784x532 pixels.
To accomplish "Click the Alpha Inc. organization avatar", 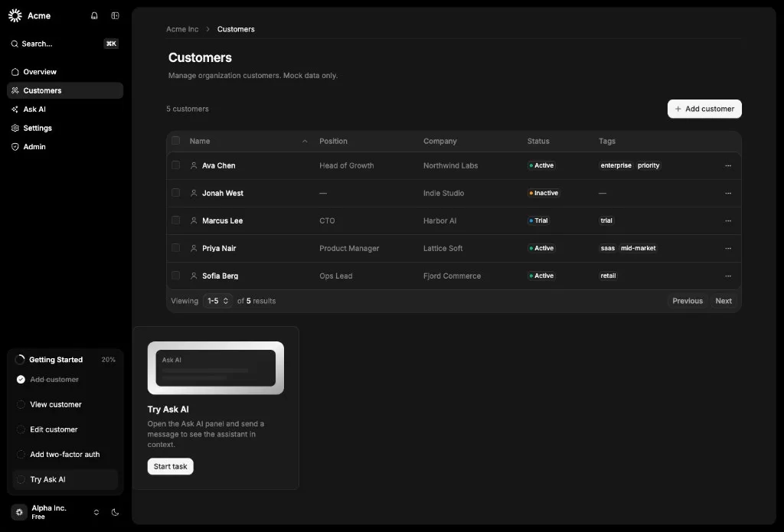I will point(19,512).
